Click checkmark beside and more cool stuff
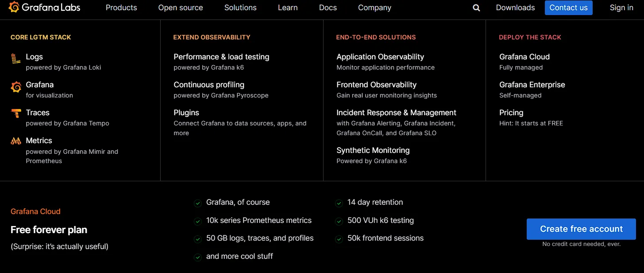Viewport: 644px width, 273px height. click(x=197, y=257)
